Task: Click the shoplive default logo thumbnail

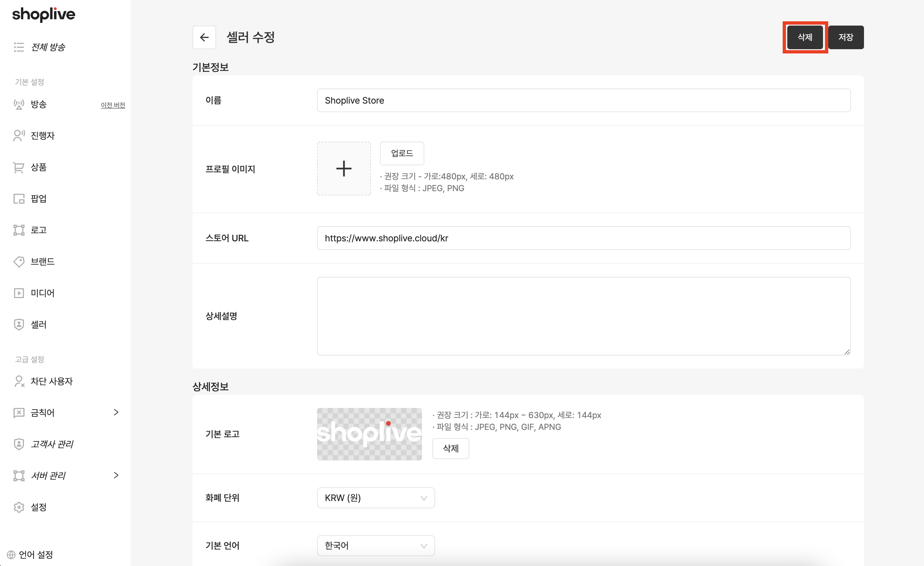Action: pos(370,434)
